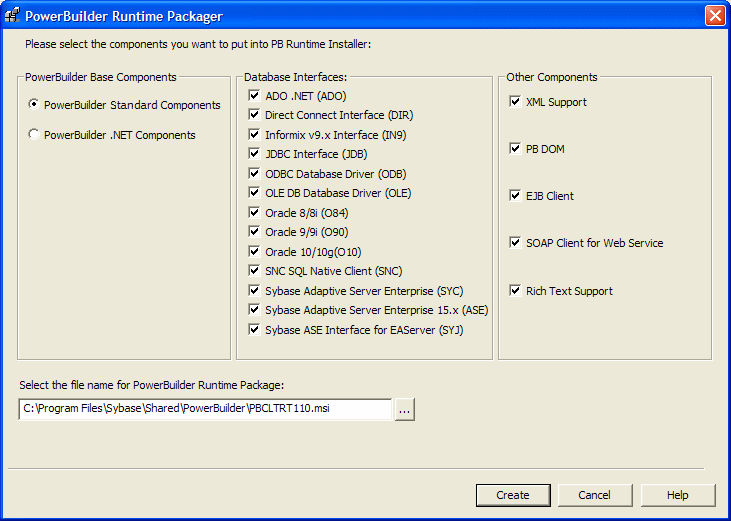Click the Cancel button

click(x=595, y=495)
